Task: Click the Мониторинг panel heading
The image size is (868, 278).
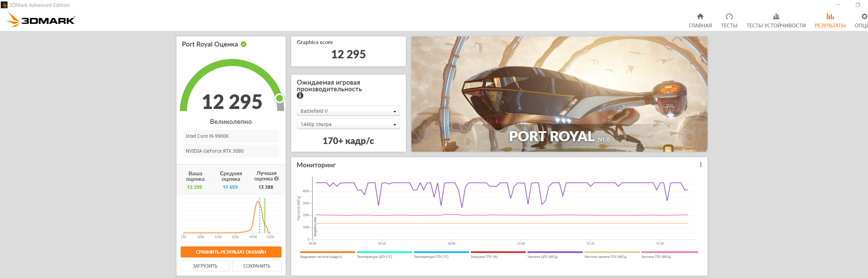Action: pyautogui.click(x=316, y=165)
